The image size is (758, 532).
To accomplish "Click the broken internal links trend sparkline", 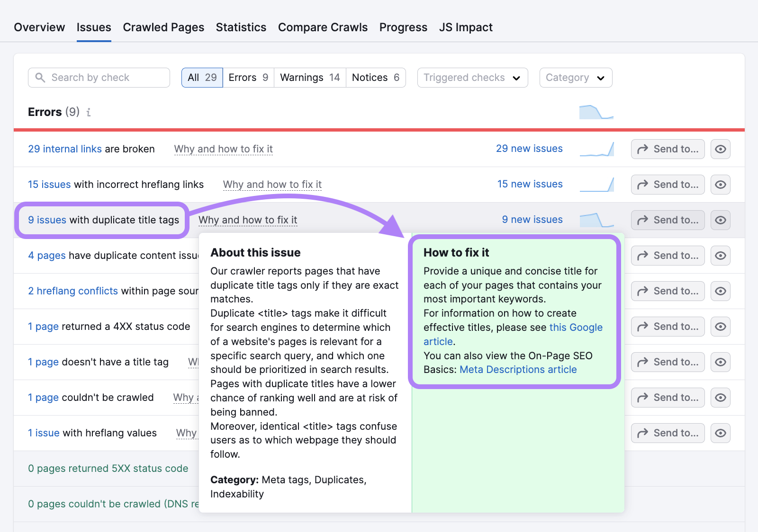I will pyautogui.click(x=596, y=149).
